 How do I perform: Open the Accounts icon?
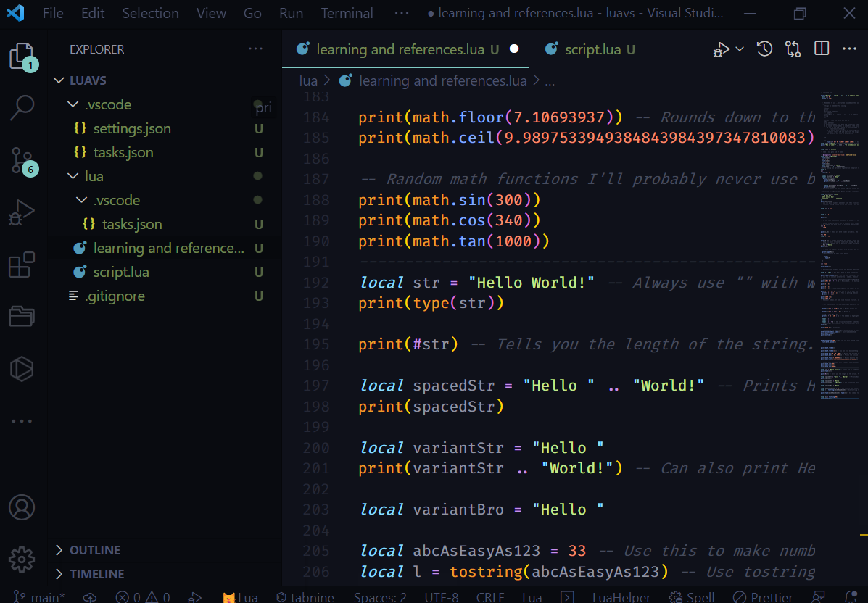coord(22,507)
